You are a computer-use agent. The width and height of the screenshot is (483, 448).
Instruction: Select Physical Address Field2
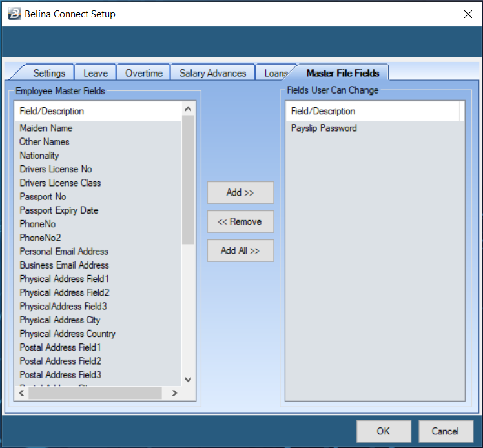click(x=65, y=292)
